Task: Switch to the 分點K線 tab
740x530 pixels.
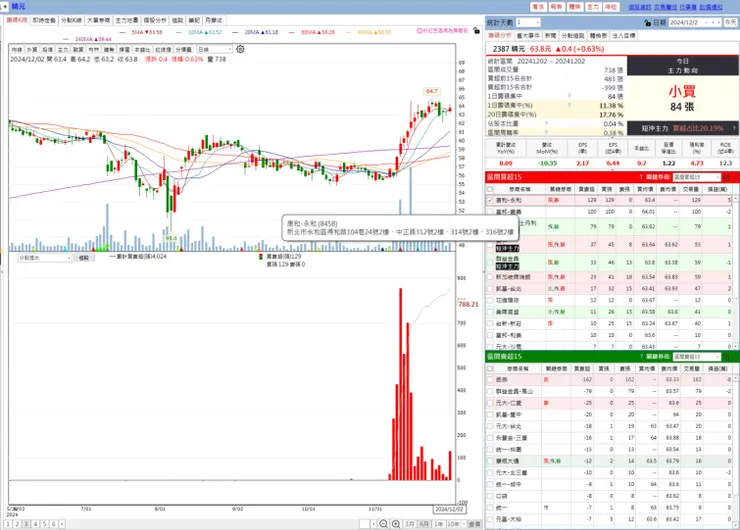Action: [71, 20]
